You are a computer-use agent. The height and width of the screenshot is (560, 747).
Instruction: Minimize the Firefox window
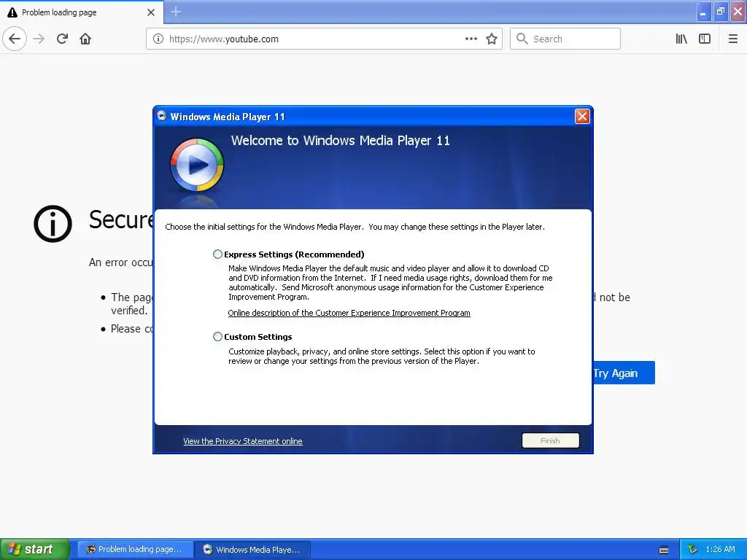(x=703, y=12)
